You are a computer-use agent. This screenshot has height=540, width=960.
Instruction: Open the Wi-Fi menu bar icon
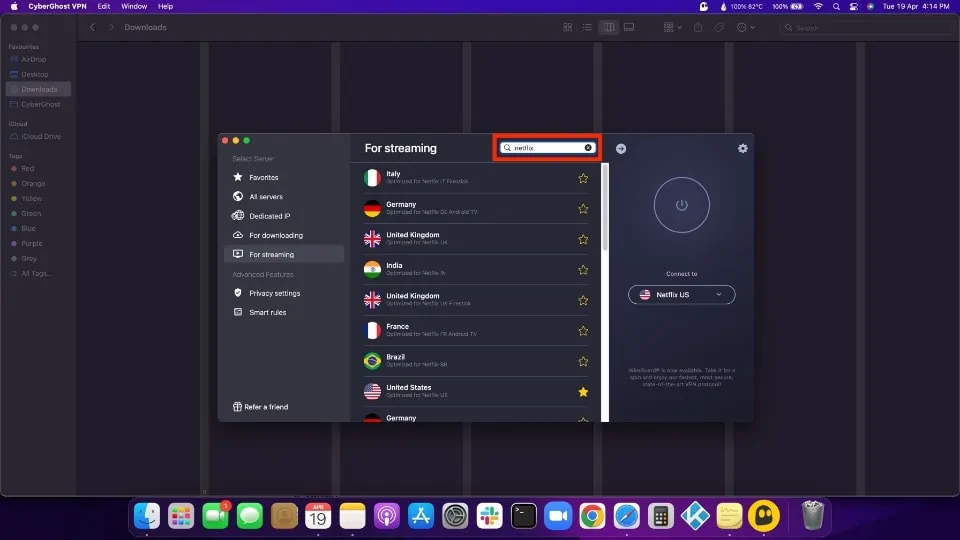(x=818, y=6)
